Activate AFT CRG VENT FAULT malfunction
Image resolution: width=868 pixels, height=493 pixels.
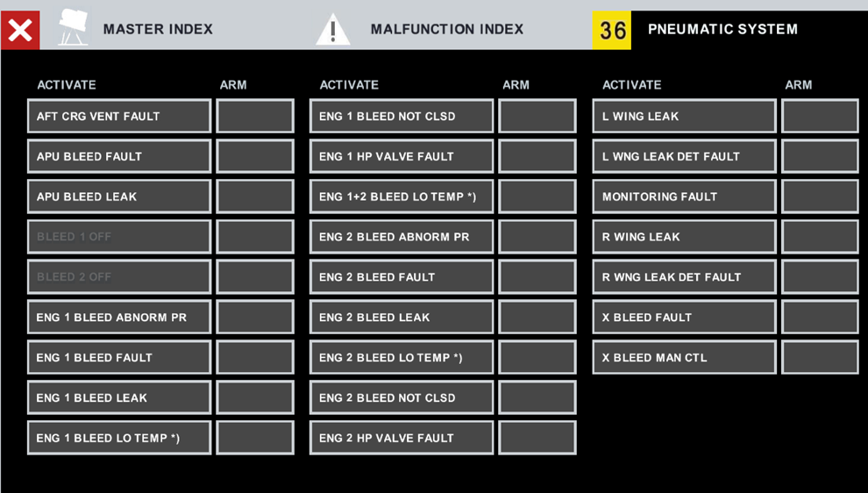119,116
